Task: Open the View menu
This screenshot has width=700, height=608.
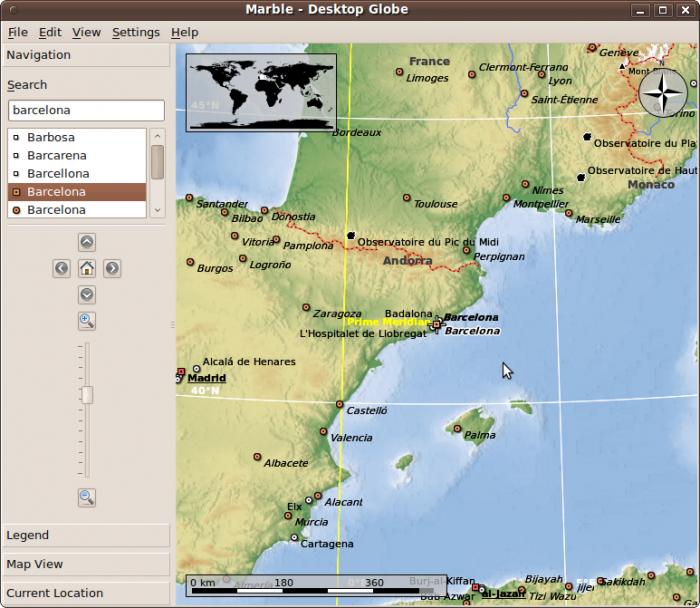Action: coord(86,32)
